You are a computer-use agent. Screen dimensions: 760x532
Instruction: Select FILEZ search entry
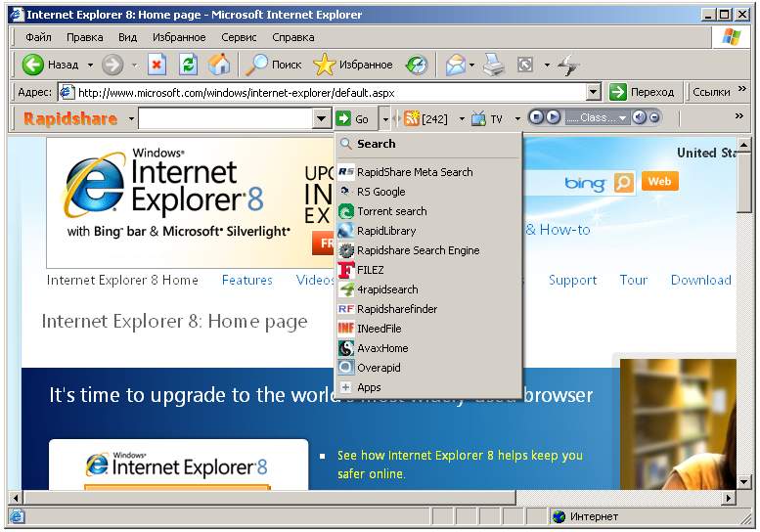tap(428, 270)
